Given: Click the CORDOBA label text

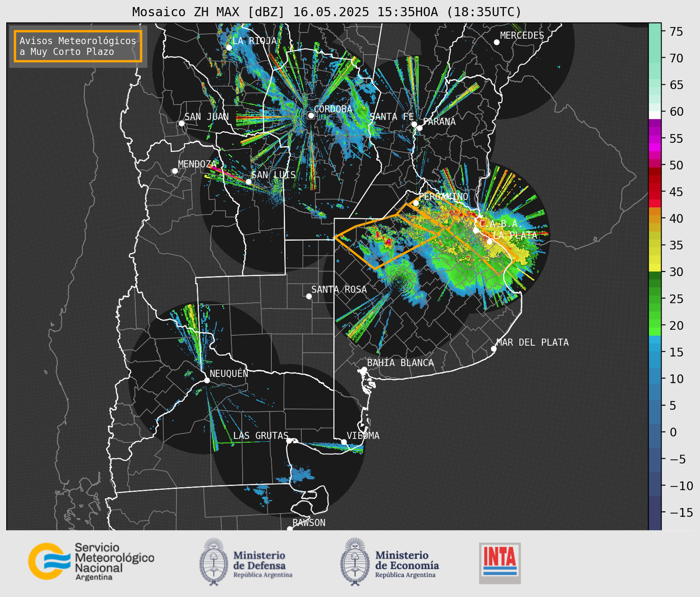Looking at the screenshot, I should 333,109.
